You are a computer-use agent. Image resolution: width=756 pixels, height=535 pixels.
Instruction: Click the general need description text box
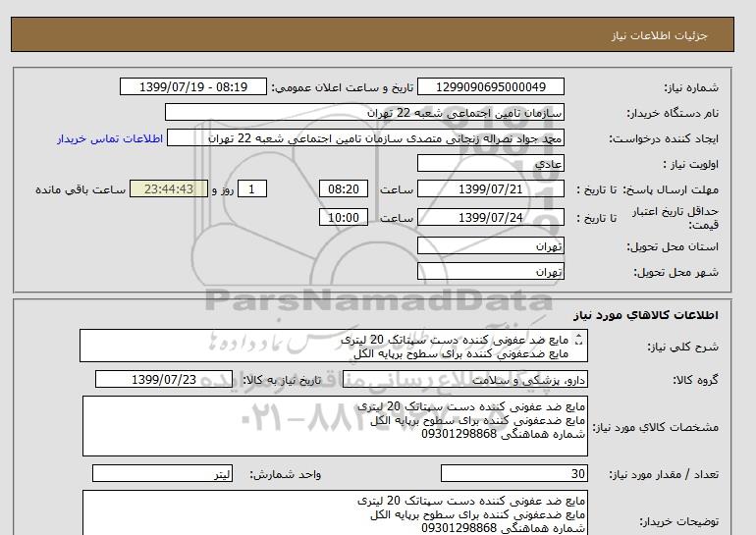[334, 346]
